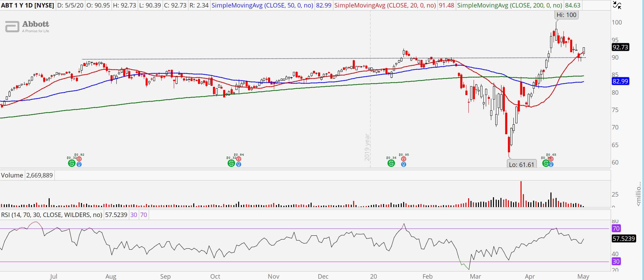Click the Jul label on time axis
This screenshot has width=644, height=280.
53,276
